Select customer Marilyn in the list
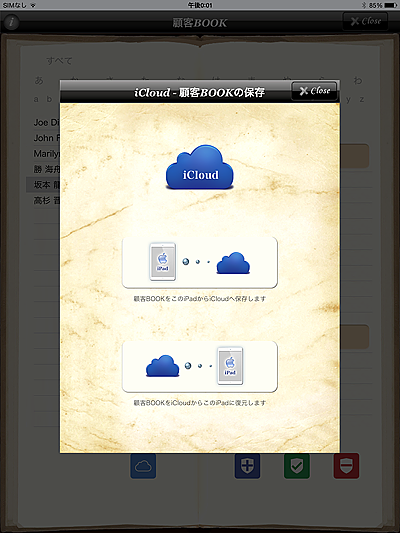400x533 pixels. (46, 154)
